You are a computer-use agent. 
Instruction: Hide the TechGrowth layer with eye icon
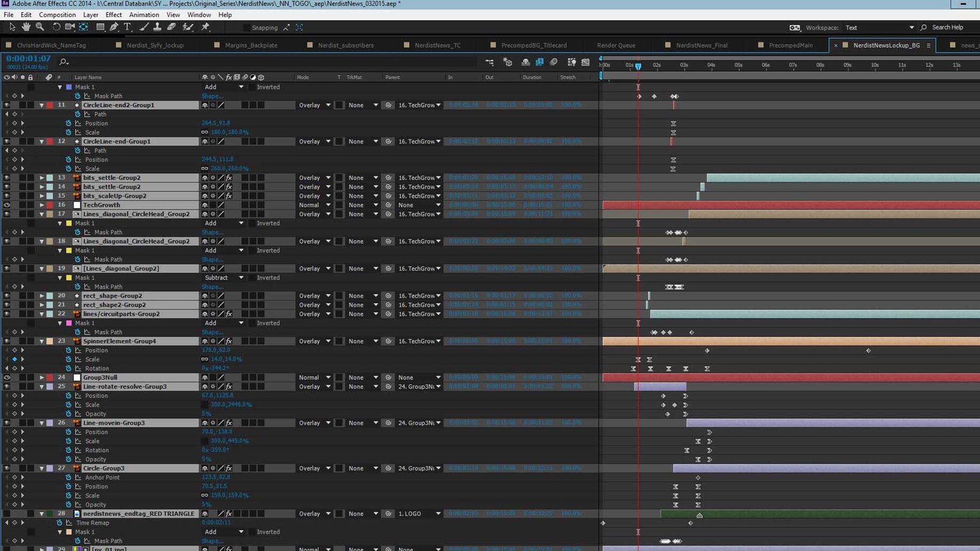[7, 205]
